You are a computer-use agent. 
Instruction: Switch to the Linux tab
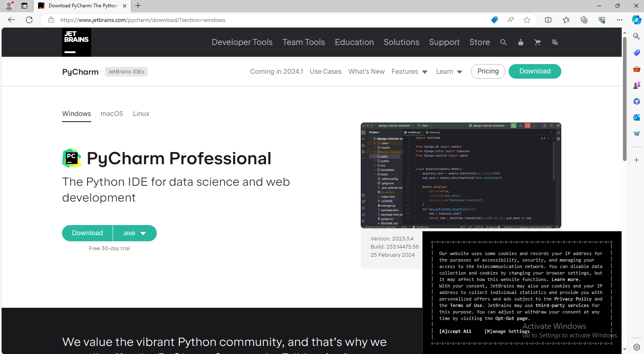point(141,114)
